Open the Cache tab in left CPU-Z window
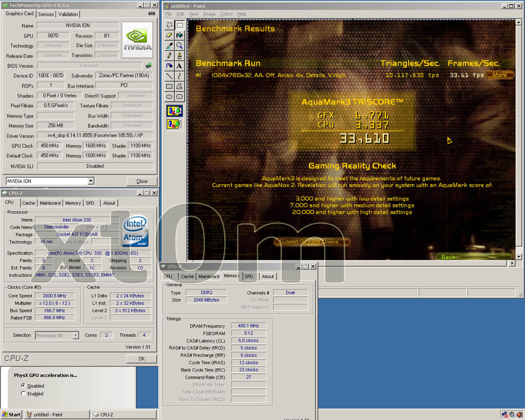Screen dimensions: 525x420 (29, 203)
